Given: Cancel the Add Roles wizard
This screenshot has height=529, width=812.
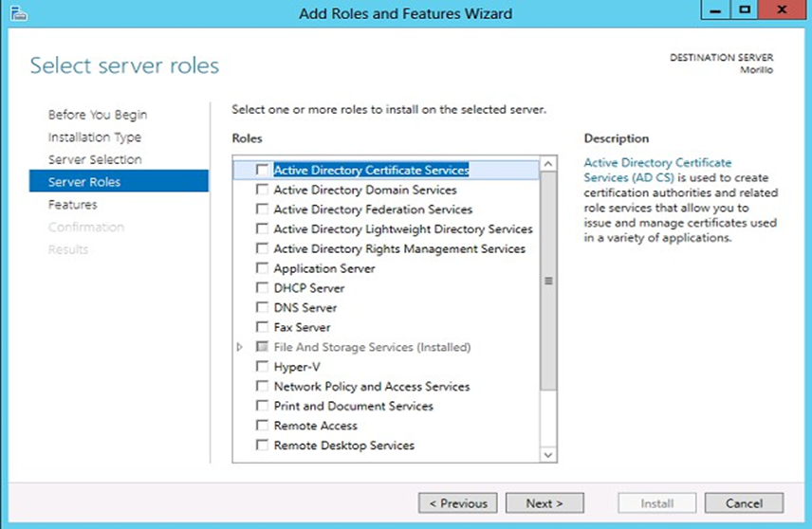Looking at the screenshot, I should tap(744, 503).
